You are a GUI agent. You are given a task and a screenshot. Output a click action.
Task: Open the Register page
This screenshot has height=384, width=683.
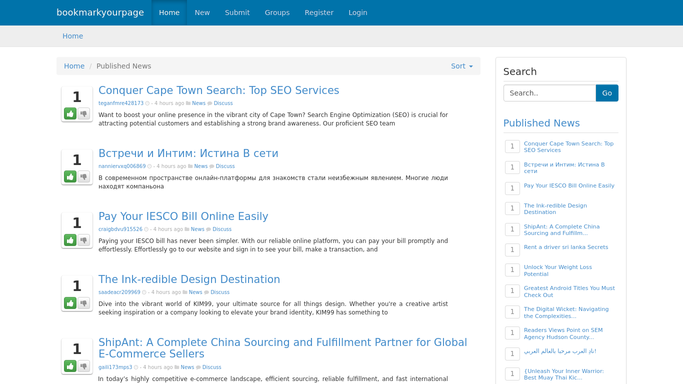click(319, 13)
